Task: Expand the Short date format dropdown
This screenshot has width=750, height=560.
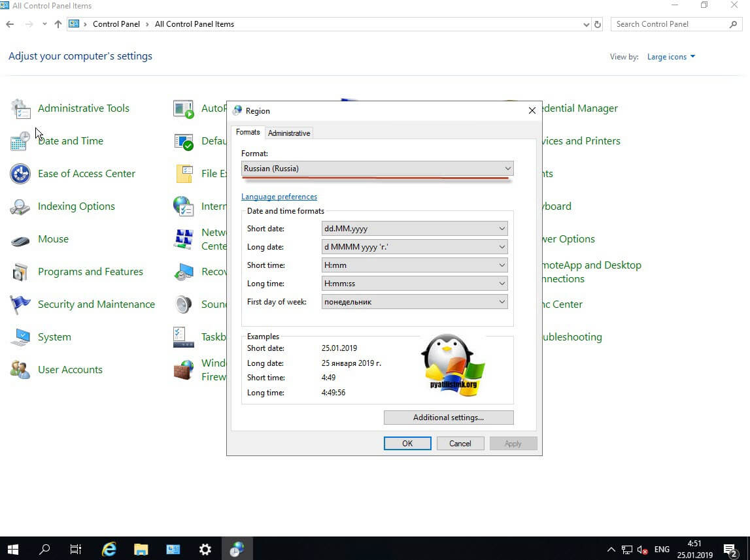Action: tap(415, 229)
